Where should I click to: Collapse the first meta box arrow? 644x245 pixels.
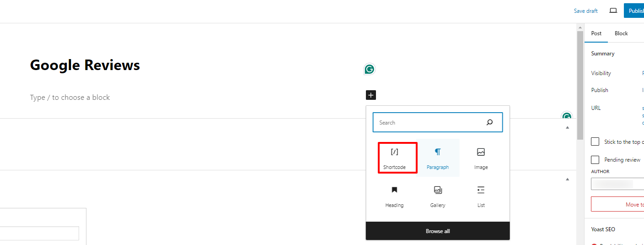[568, 127]
